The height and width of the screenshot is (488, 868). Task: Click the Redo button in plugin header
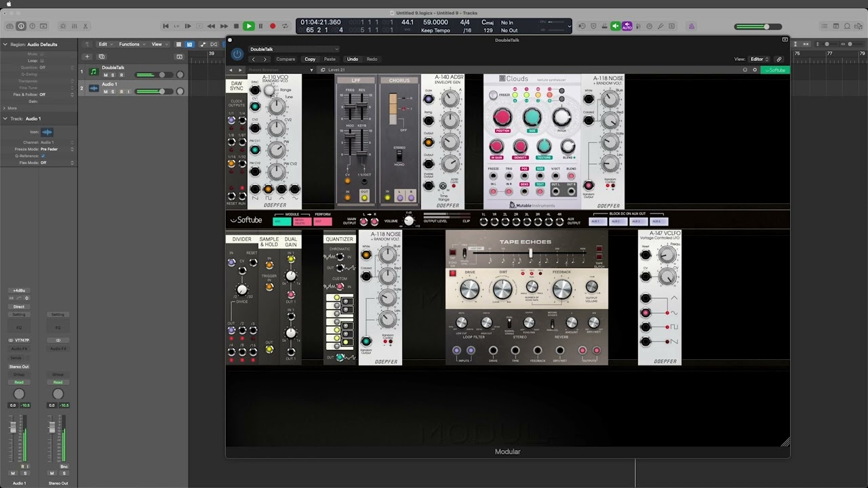[372, 59]
